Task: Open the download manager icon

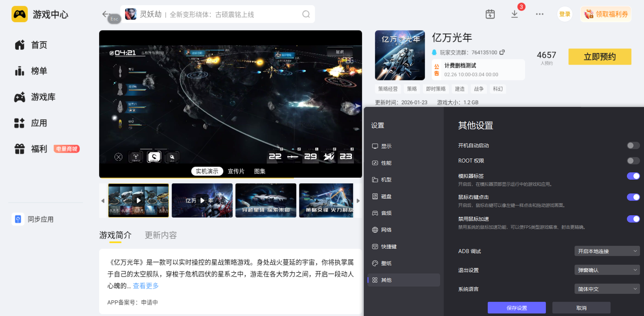Action: tap(514, 14)
